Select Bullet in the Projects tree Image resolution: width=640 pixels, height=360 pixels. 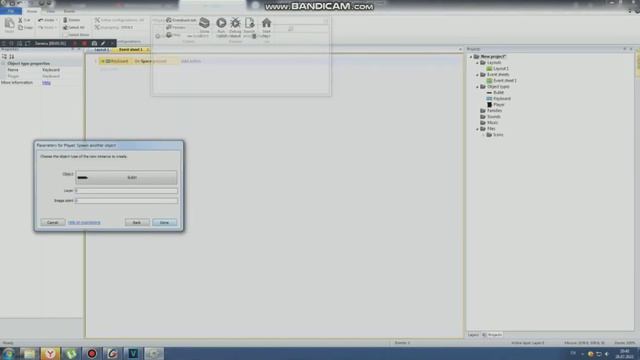point(498,93)
